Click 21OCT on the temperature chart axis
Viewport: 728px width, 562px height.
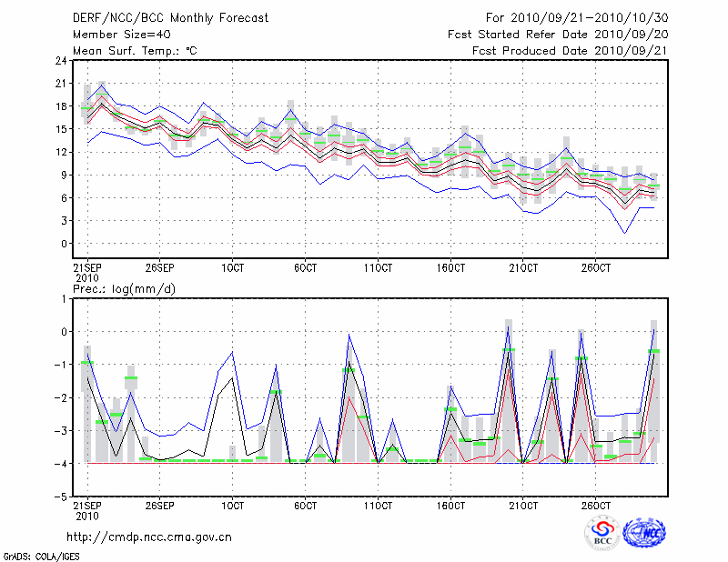click(522, 269)
